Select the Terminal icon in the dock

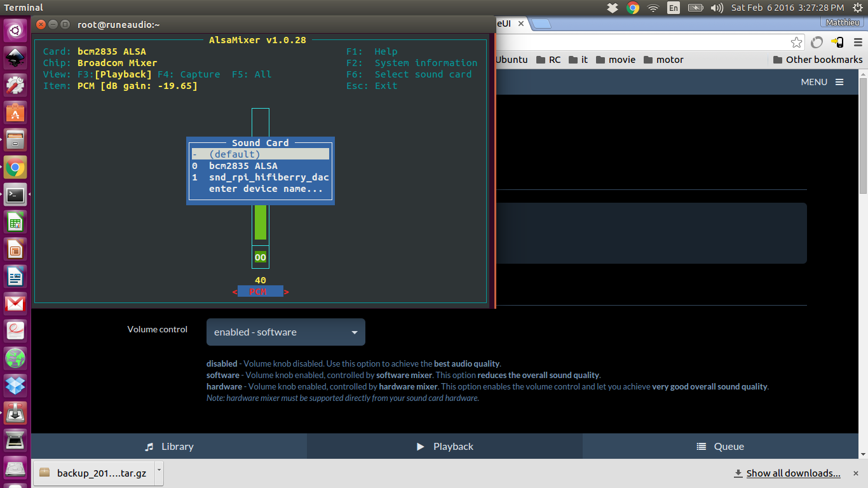coord(15,194)
